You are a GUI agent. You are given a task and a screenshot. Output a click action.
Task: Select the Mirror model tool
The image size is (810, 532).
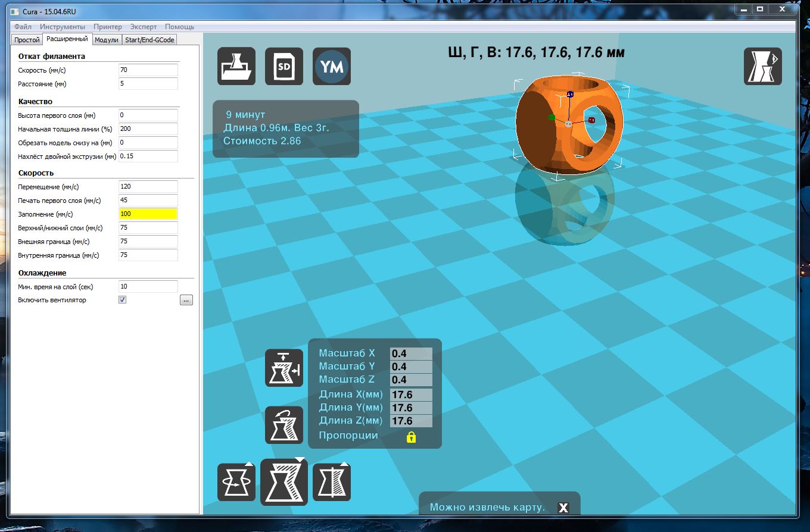coord(332,482)
